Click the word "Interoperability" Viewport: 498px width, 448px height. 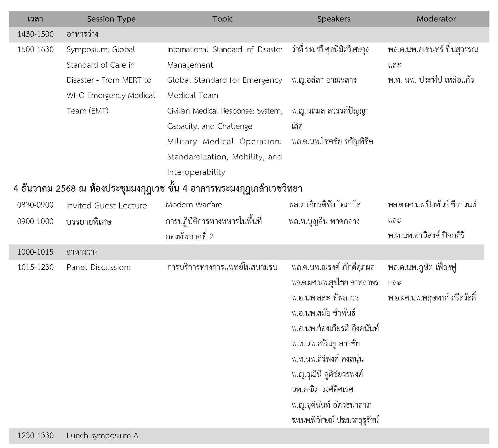coord(196,172)
